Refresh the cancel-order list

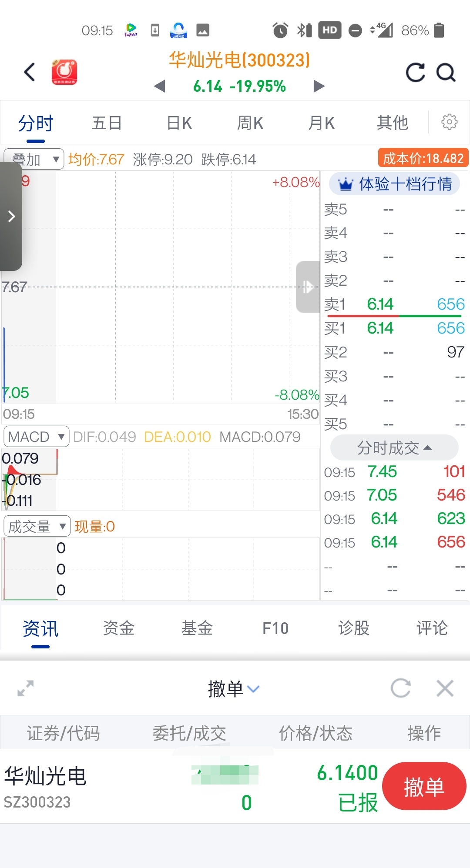[x=400, y=688]
